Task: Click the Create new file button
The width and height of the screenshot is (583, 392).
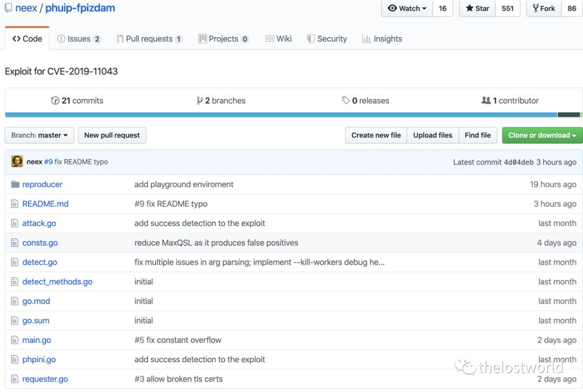Action: tap(376, 135)
